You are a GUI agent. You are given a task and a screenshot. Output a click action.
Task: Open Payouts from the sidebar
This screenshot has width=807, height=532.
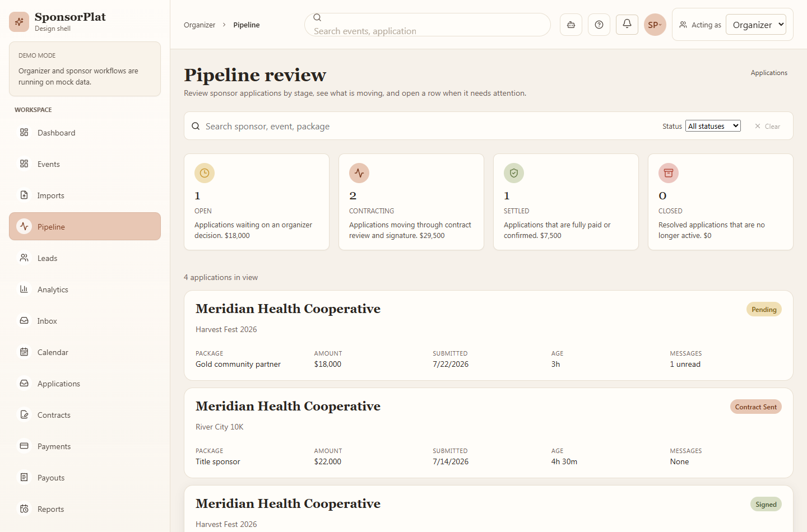pos(85,478)
